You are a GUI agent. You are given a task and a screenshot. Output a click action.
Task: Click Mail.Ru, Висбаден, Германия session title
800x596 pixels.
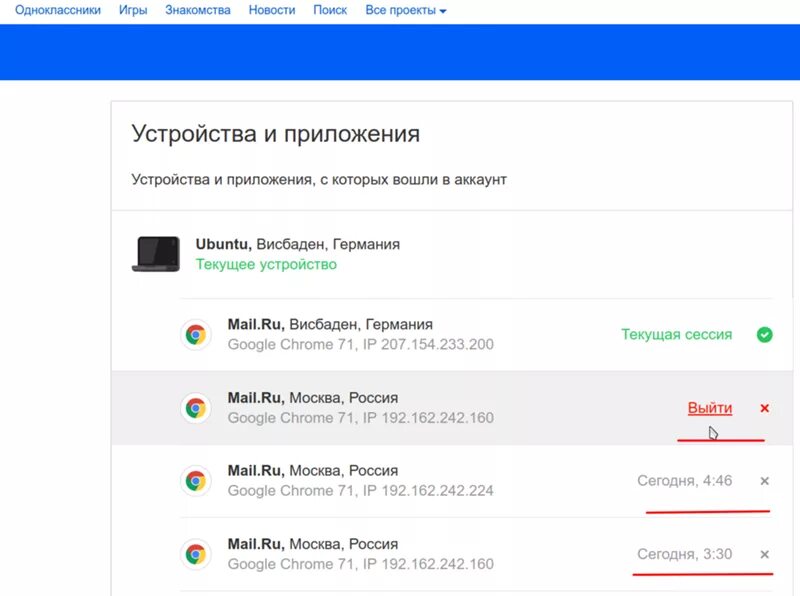tap(330, 325)
